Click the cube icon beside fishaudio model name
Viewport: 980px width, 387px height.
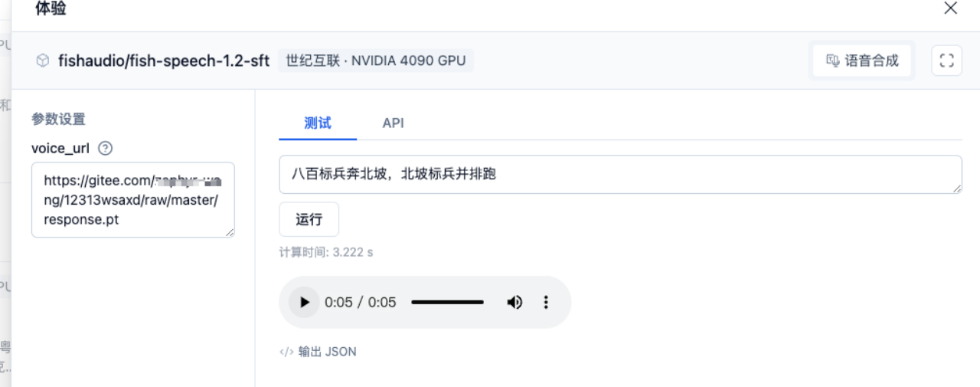coord(43,61)
